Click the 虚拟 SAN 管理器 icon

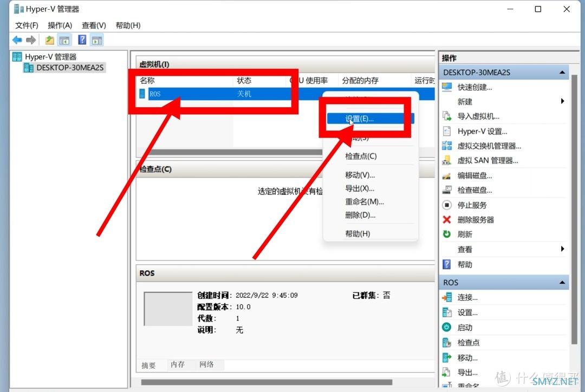[446, 161]
